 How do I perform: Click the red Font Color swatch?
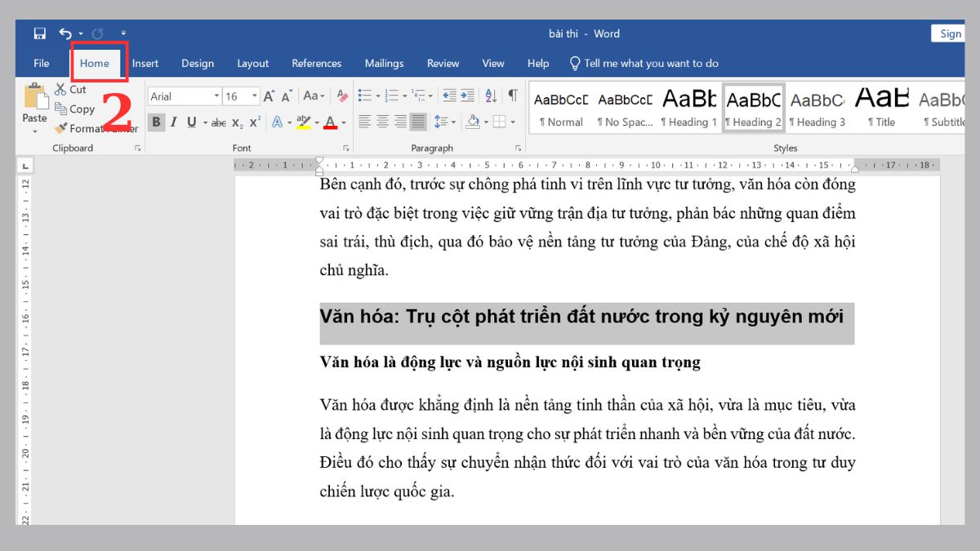(x=330, y=122)
